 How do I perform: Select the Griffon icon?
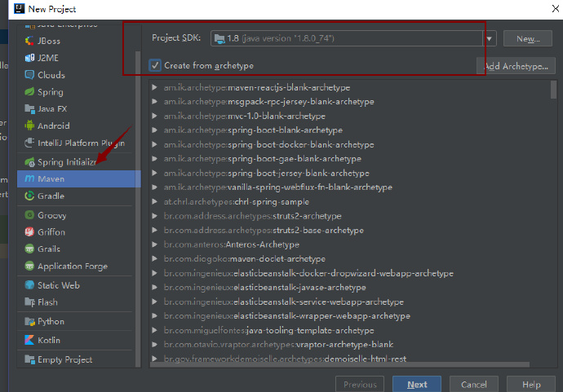tap(29, 232)
